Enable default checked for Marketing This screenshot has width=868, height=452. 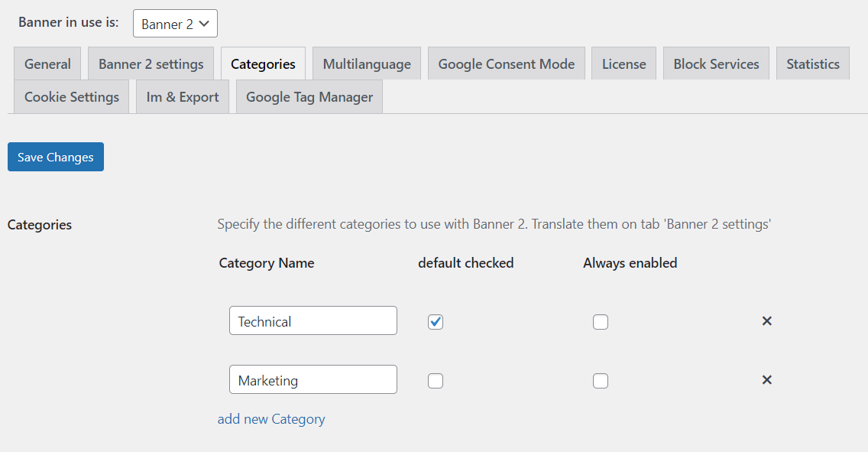(436, 380)
